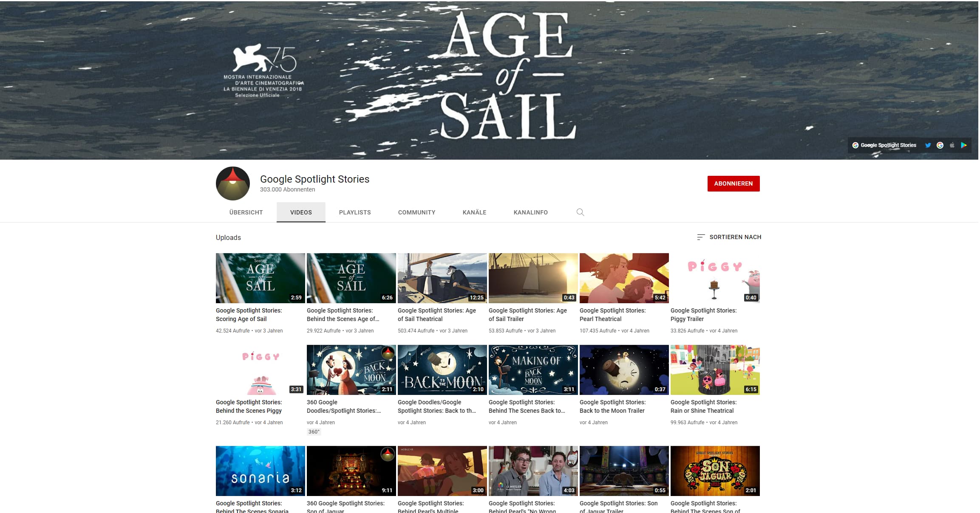Click the 42.524 Aufrufe view count text

coord(233,331)
